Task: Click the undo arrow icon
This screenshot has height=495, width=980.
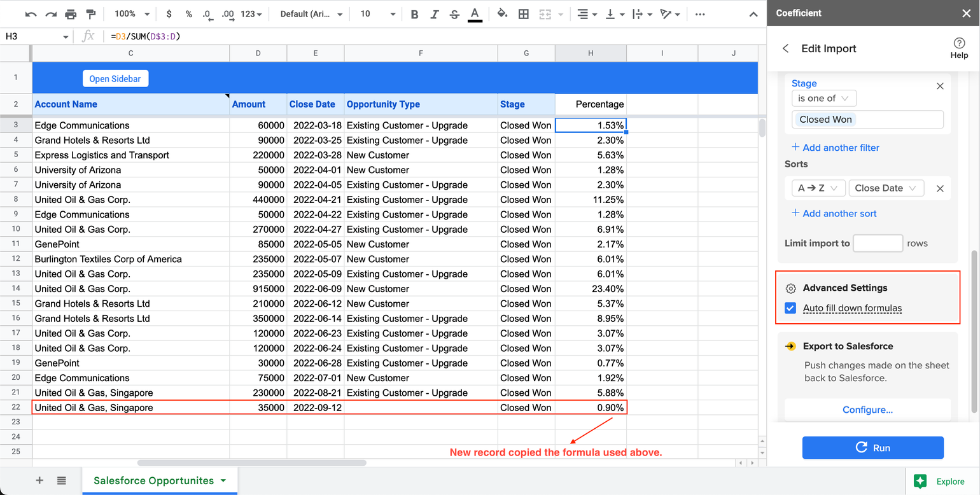Action: tap(31, 14)
